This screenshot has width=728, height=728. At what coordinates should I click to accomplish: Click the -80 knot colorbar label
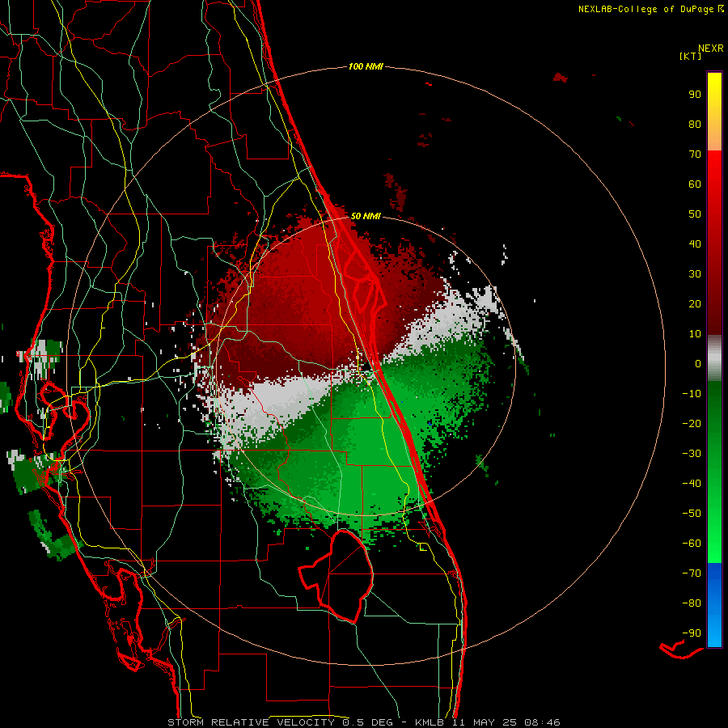coord(692,603)
